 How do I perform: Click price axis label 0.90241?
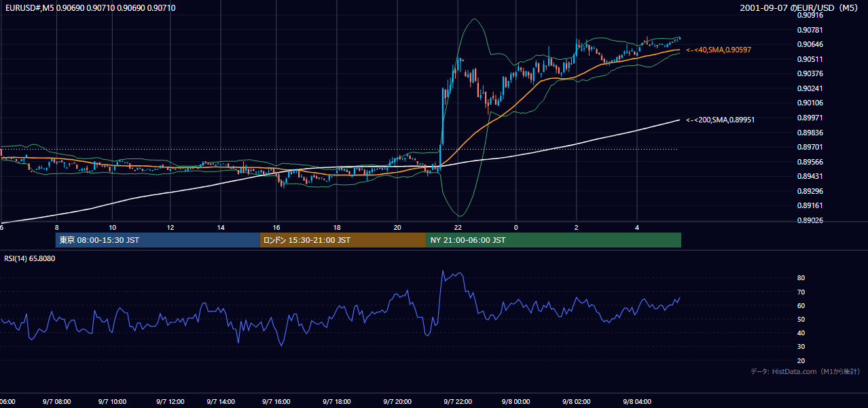[x=809, y=88]
